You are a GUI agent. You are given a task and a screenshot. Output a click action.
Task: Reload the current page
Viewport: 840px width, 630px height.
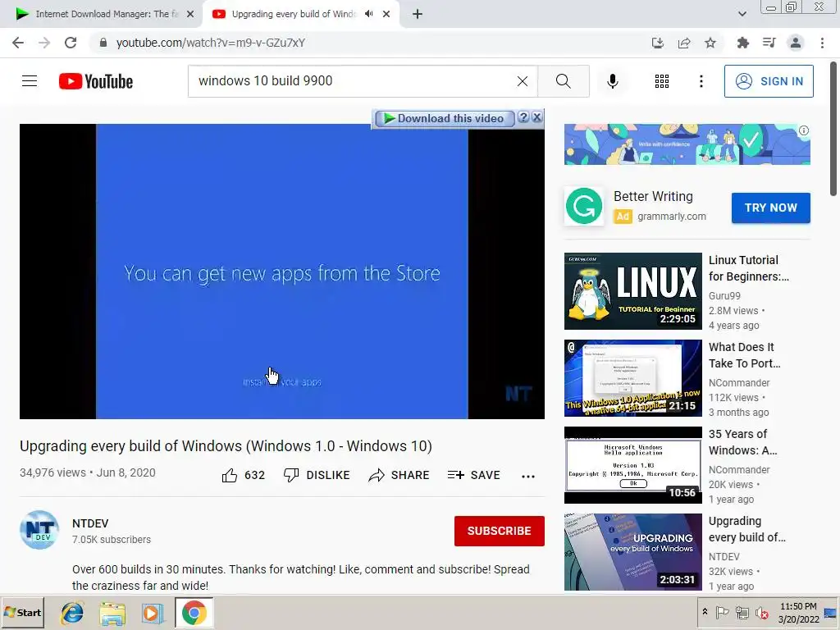[x=71, y=43]
